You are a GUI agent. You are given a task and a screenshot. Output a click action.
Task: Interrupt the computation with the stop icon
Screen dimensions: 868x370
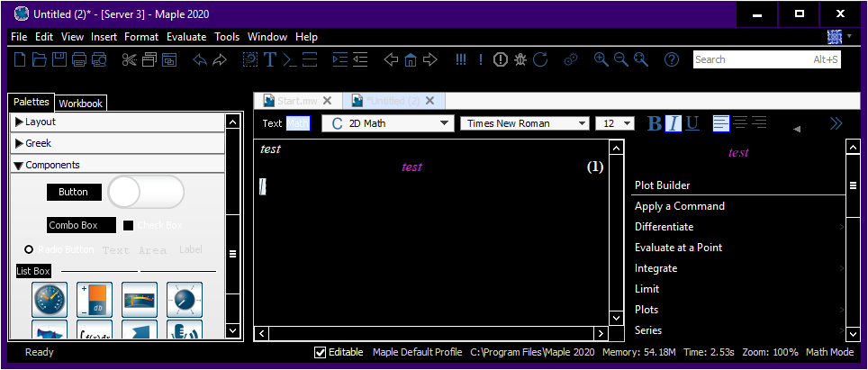(501, 59)
